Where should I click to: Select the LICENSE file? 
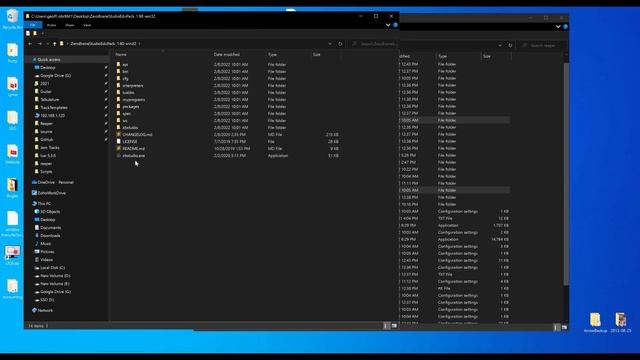point(130,142)
